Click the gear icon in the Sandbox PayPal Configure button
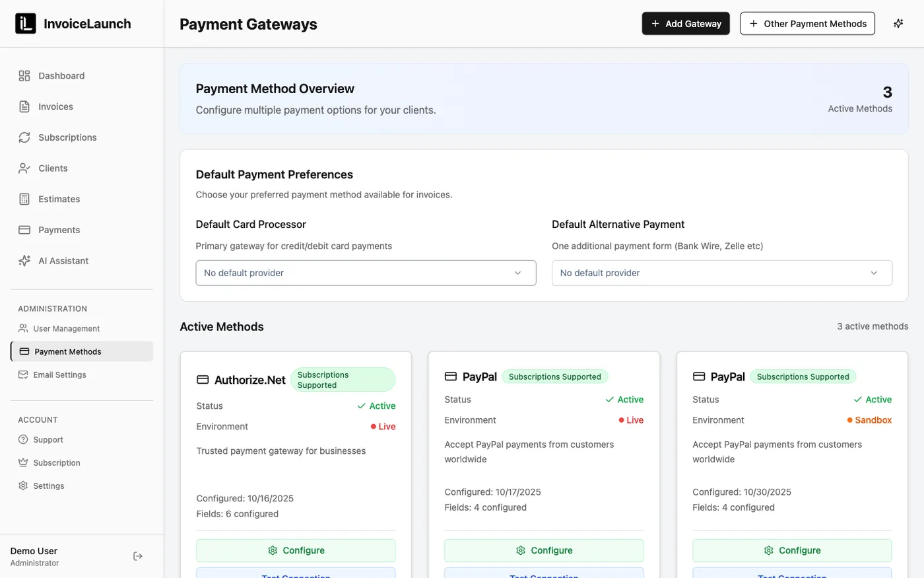Image resolution: width=924 pixels, height=578 pixels. pyautogui.click(x=769, y=550)
